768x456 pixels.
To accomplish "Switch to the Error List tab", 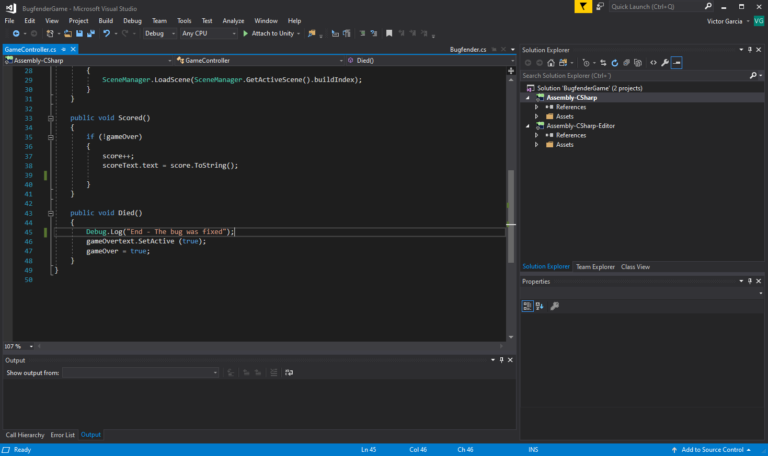I will coord(63,435).
